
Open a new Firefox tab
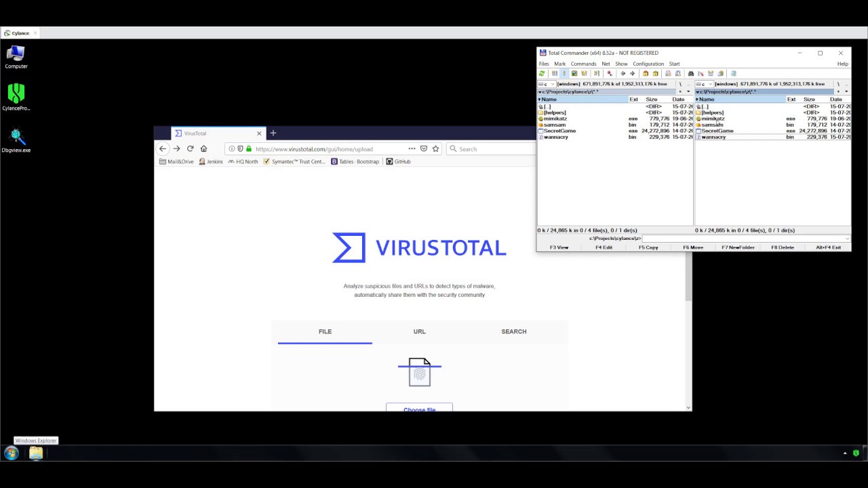point(273,133)
